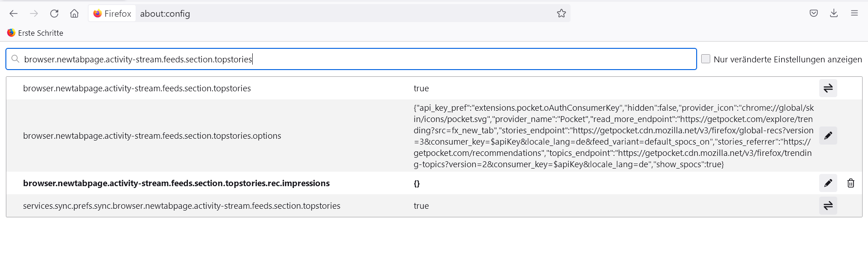The image size is (868, 258).
Task: Edit the topstories.rec.impressions preference
Action: (828, 183)
